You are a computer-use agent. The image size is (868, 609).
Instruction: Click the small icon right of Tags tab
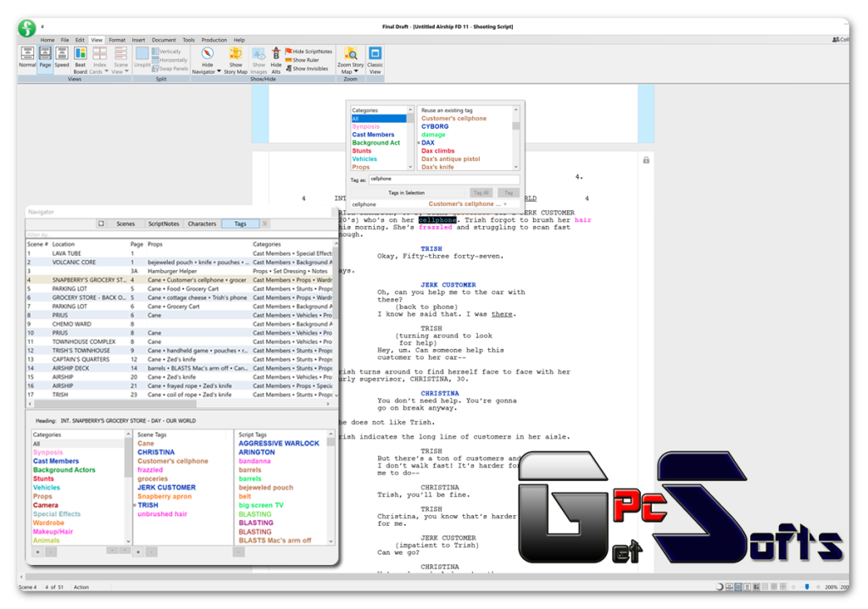(x=264, y=224)
